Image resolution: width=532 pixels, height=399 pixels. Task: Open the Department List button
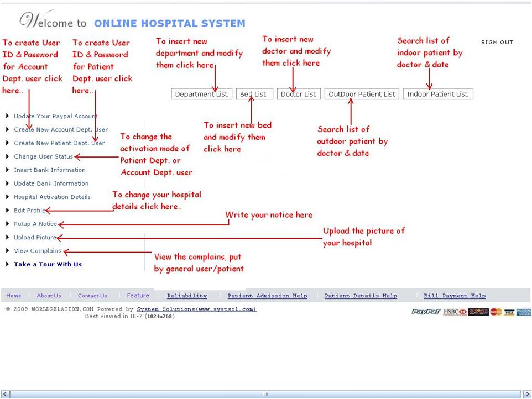tap(201, 94)
